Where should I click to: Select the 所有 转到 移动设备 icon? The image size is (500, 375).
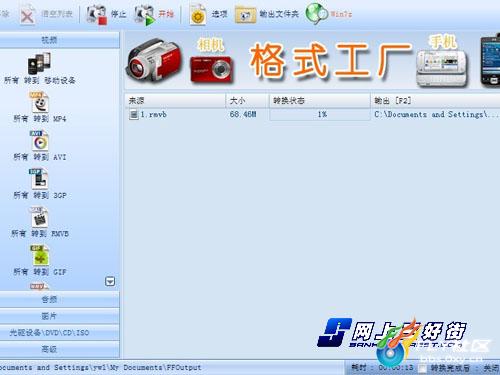pos(39,63)
